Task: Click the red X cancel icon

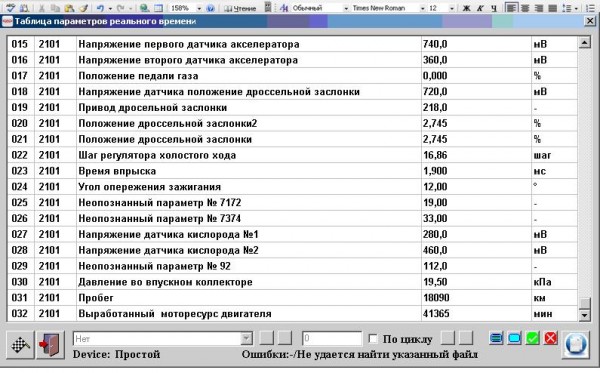Action: tap(550, 338)
